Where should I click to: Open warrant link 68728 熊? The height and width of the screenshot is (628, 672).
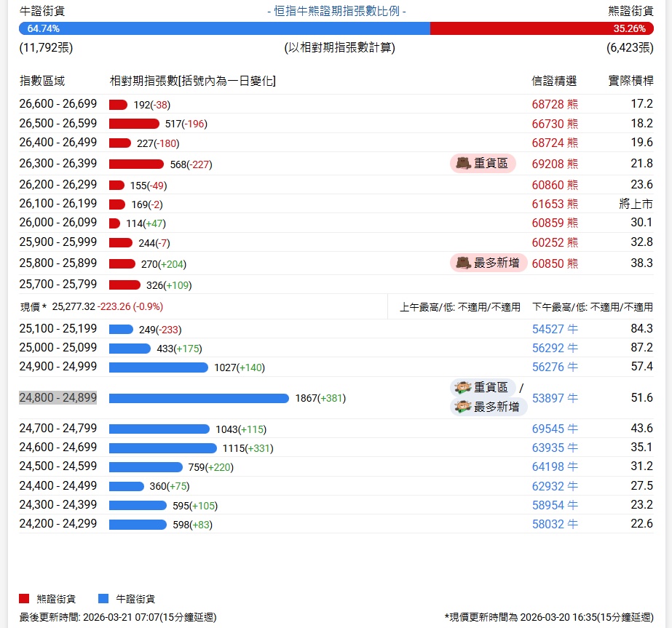[x=555, y=104]
